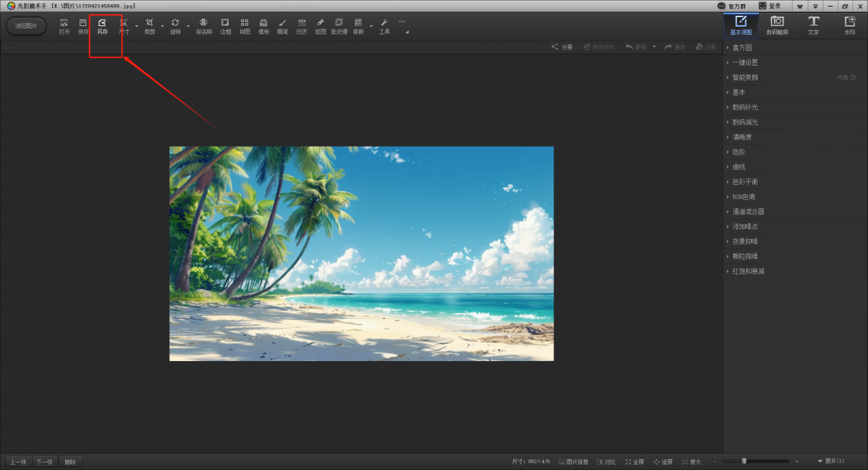Click the 另存 (Save As) toolbar icon
Image resolution: width=868 pixels, height=470 pixels.
click(102, 26)
